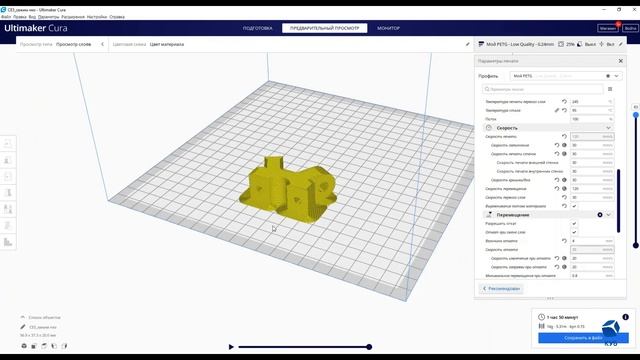The width and height of the screenshot is (640, 360).
Task: Collapse the object list panel
Action: coord(23,317)
